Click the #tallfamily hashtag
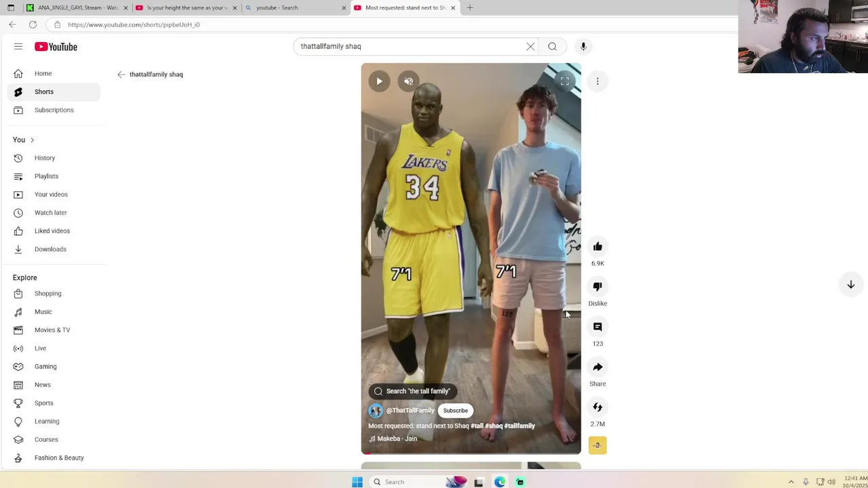This screenshot has height=488, width=868. 520,426
